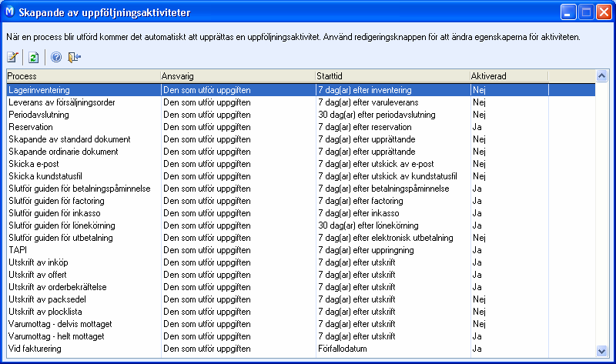
Task: Click '7 dag(ar) efter utskick av e-post'
Action: [376, 164]
